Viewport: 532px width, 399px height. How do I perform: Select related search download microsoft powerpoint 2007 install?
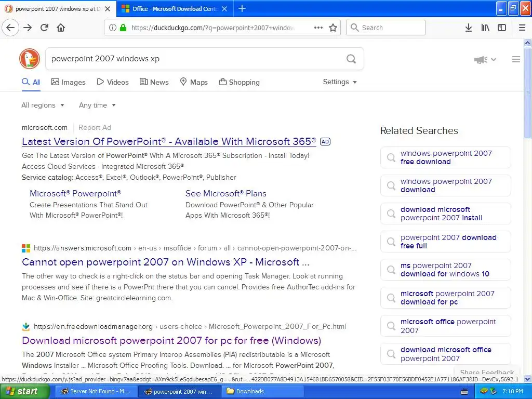[445, 214]
